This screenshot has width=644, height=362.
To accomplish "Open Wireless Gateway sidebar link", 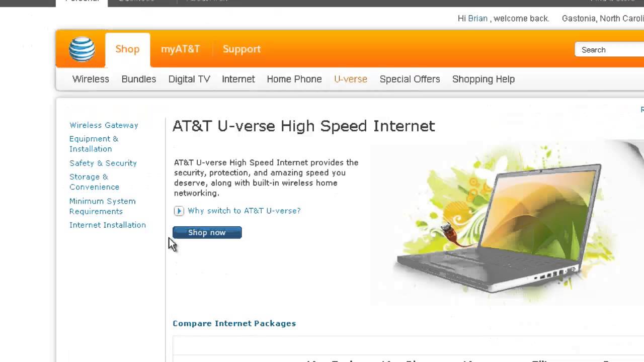I will [x=104, y=125].
